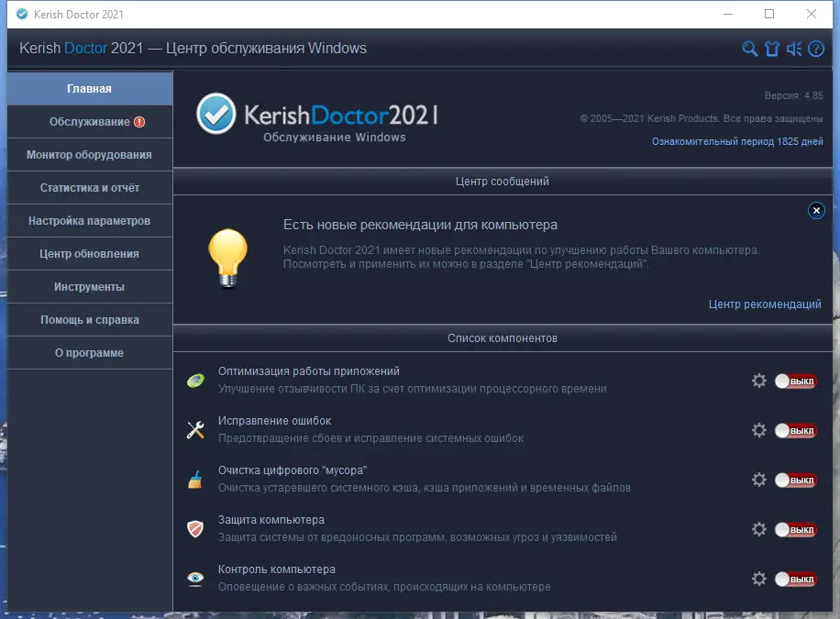Viewport: 840px width, 619px height.
Task: Expand the Список компонентов section header
Action: [503, 337]
